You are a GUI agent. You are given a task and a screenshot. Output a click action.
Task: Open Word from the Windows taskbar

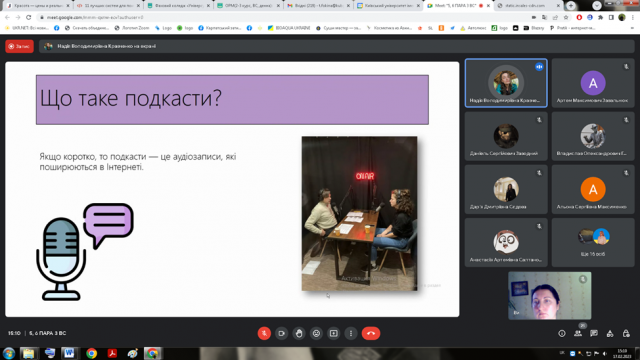(69, 353)
